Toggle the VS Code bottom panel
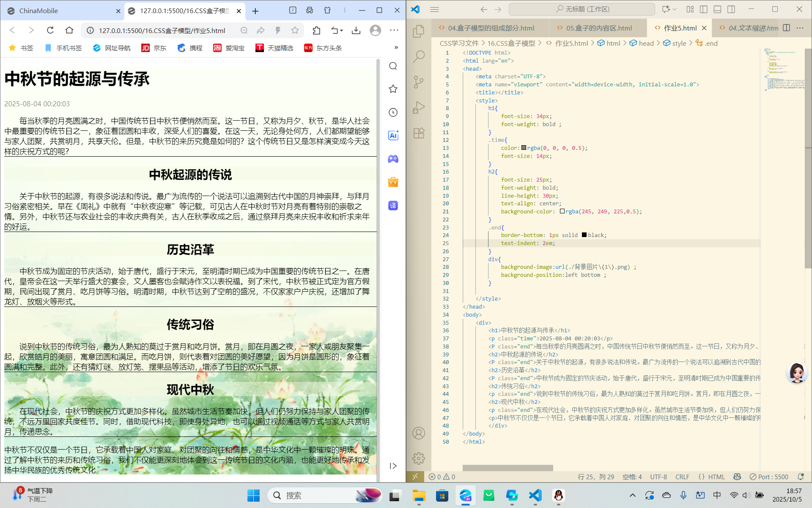This screenshot has width=812, height=508. coord(717,9)
